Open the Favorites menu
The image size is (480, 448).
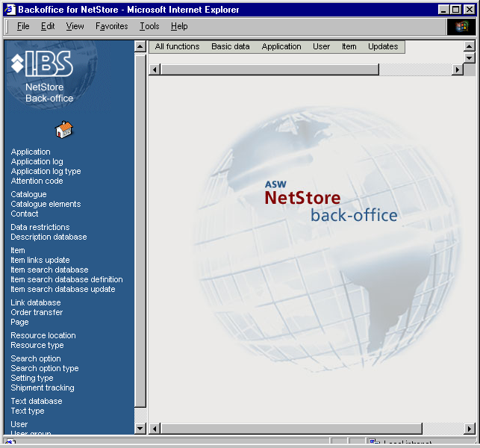112,26
